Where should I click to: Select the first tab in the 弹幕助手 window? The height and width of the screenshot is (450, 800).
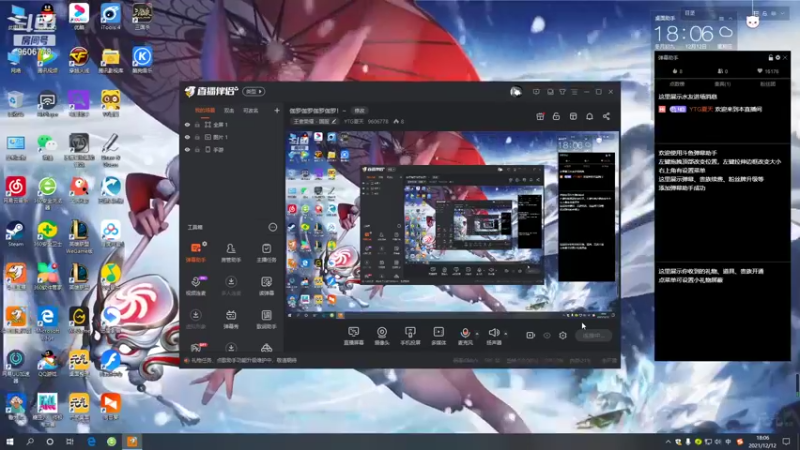click(x=677, y=84)
